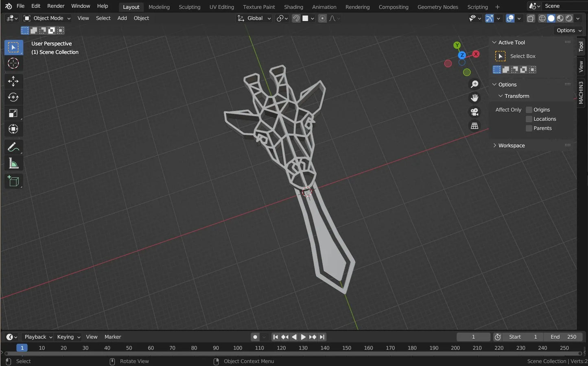Jump to the previous keyframe
Viewport: 588px width, 366px height.
coord(285,337)
